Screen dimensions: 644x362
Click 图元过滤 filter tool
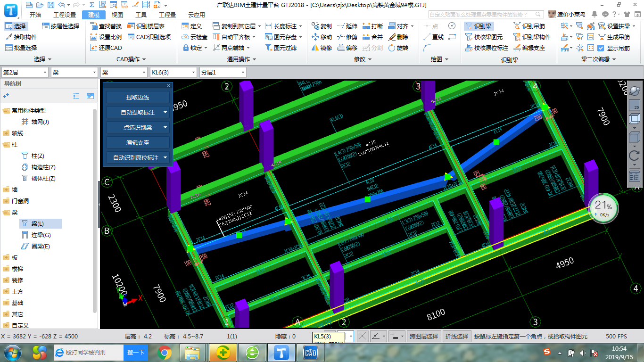281,48
